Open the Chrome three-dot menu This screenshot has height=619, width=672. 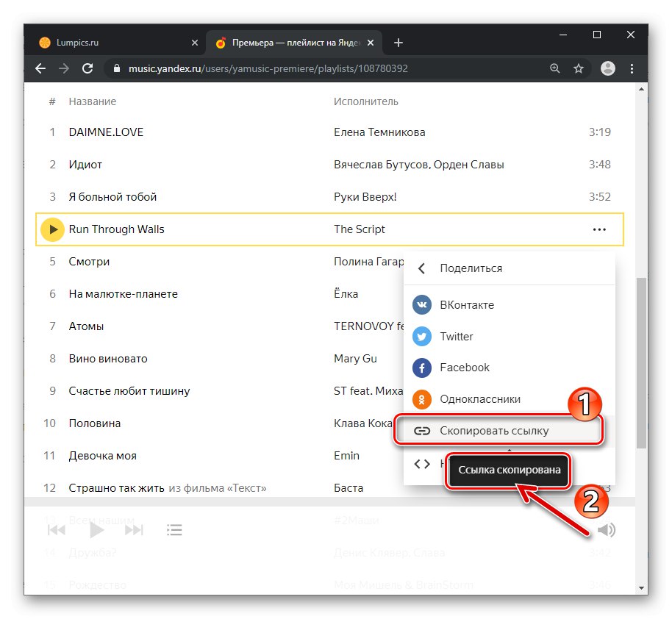(x=632, y=68)
